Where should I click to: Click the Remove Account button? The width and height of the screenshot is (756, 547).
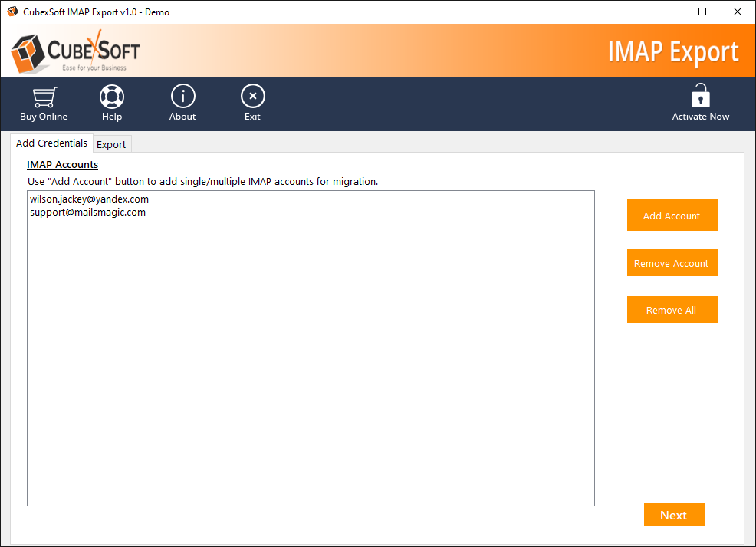(x=672, y=263)
